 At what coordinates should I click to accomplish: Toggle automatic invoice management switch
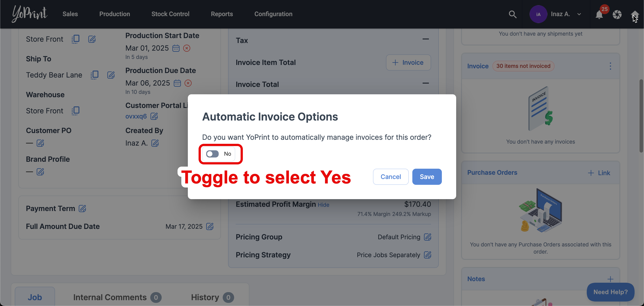click(212, 154)
